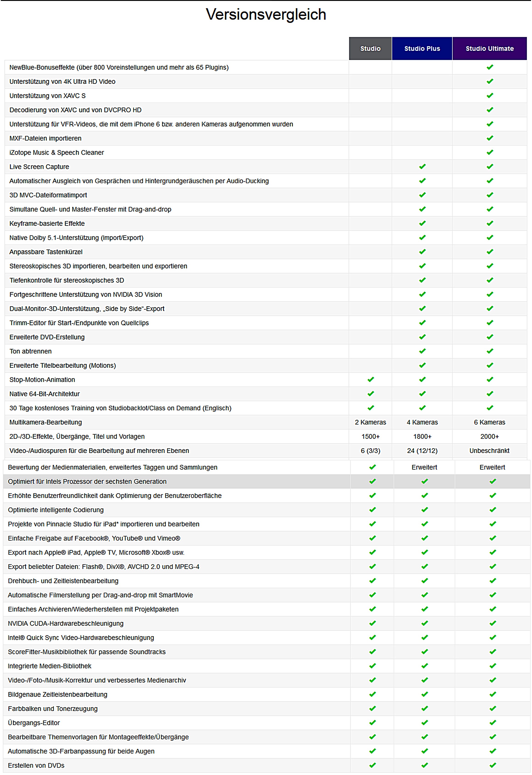This screenshot has width=532, height=775.
Task: Click the '6 Kameras' cell for Multikamera-Bearbeitung
Action: coord(489,422)
